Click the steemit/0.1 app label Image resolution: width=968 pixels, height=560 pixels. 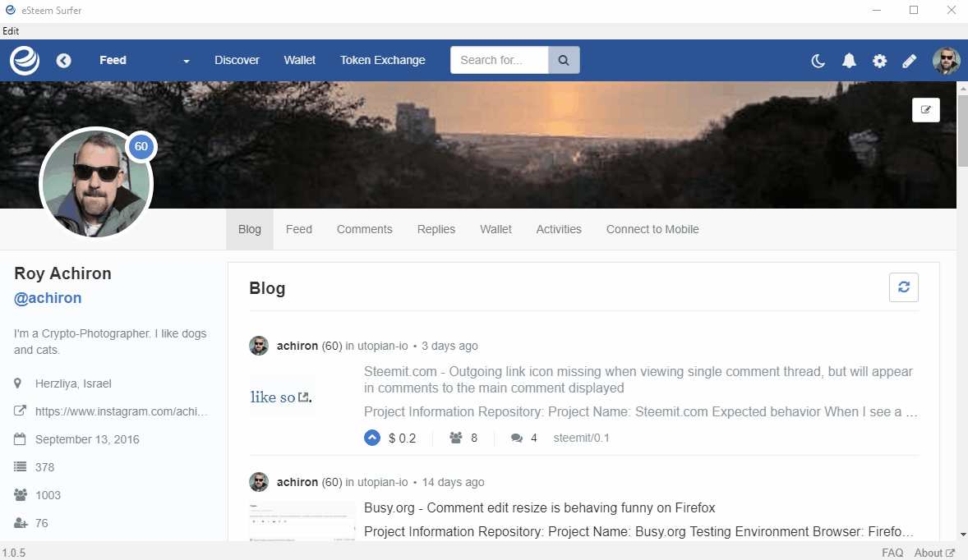point(581,438)
